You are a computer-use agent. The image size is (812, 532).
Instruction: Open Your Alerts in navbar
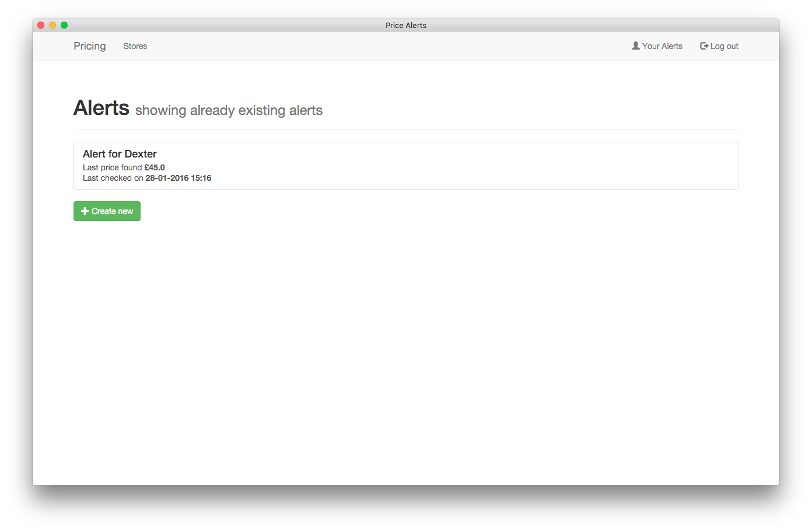pos(657,46)
